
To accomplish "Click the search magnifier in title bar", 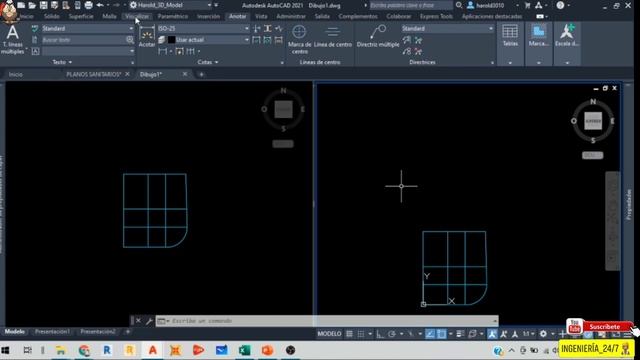I will (x=459, y=5).
